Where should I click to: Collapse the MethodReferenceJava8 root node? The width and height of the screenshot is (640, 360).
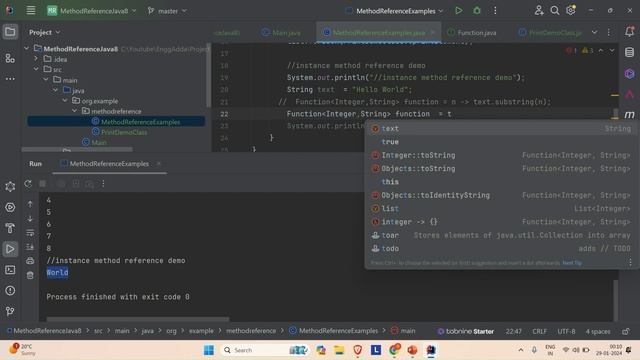pos(27,49)
